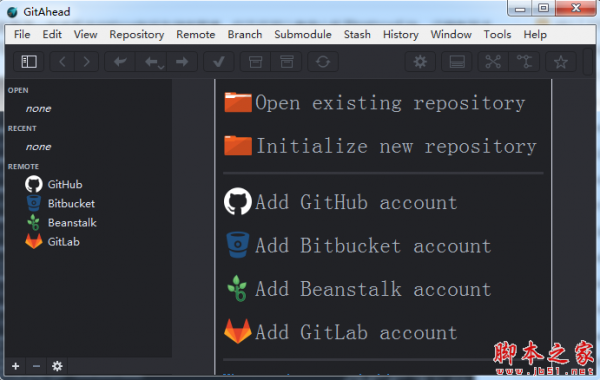Click the checkout checkmark toolbar icon

pyautogui.click(x=218, y=62)
